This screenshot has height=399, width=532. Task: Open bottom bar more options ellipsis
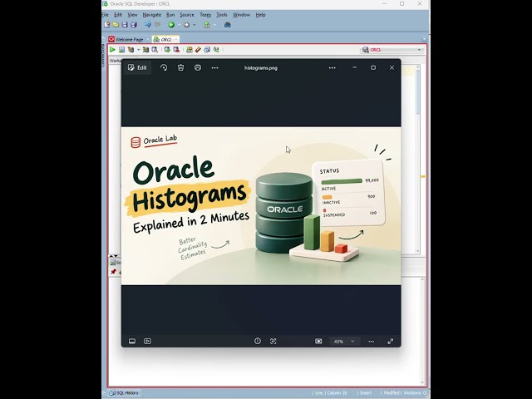[372, 342]
